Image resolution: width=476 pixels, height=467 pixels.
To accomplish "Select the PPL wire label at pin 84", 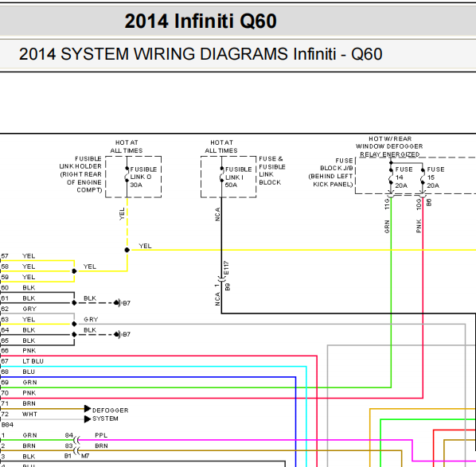I will [x=101, y=435].
